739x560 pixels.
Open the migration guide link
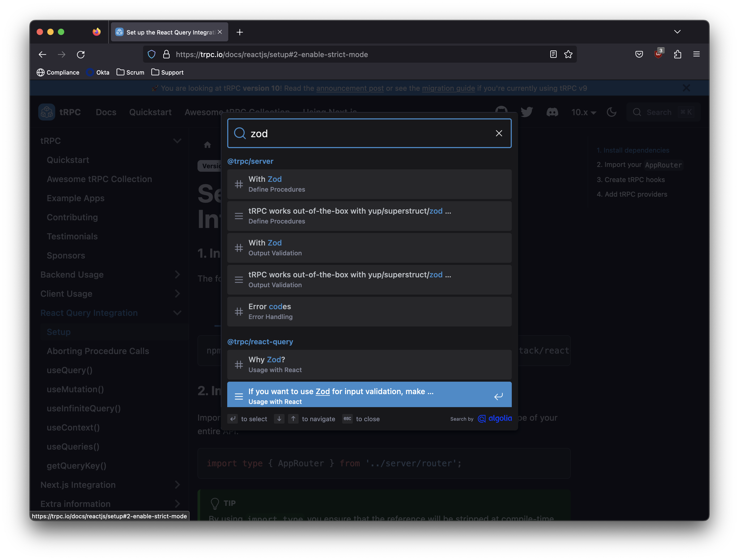pyautogui.click(x=448, y=88)
